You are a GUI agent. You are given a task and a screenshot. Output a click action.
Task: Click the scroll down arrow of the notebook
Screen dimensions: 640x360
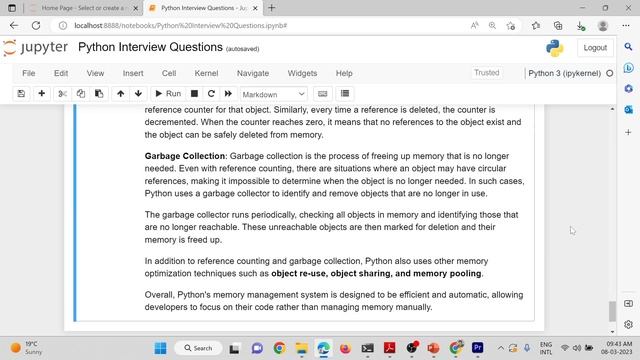point(612,332)
